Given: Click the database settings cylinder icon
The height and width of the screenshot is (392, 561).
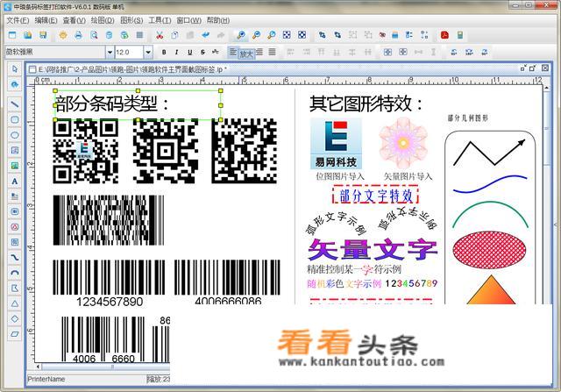Looking at the screenshot, I should pyautogui.click(x=109, y=35).
